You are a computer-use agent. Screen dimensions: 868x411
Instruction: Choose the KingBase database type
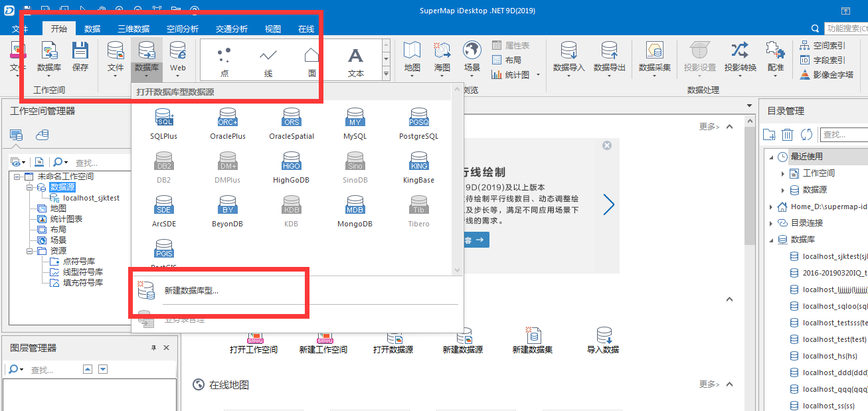click(x=419, y=168)
